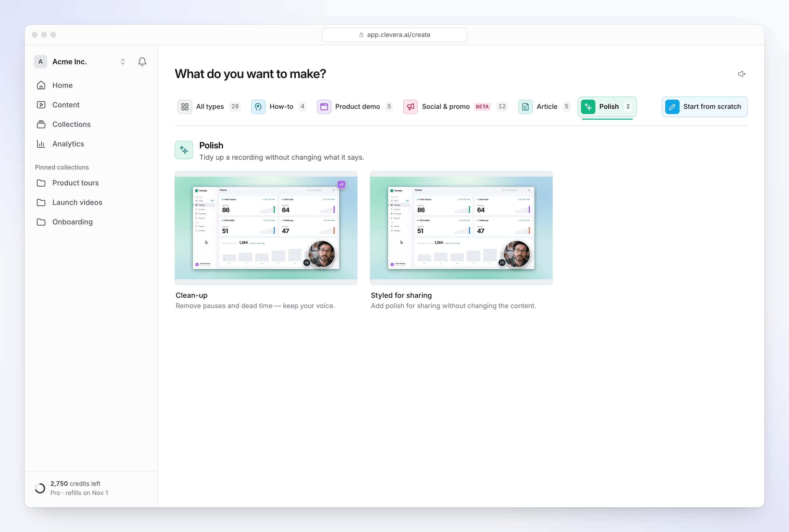Switch to the Article tab
The height and width of the screenshot is (532, 789).
544,107
